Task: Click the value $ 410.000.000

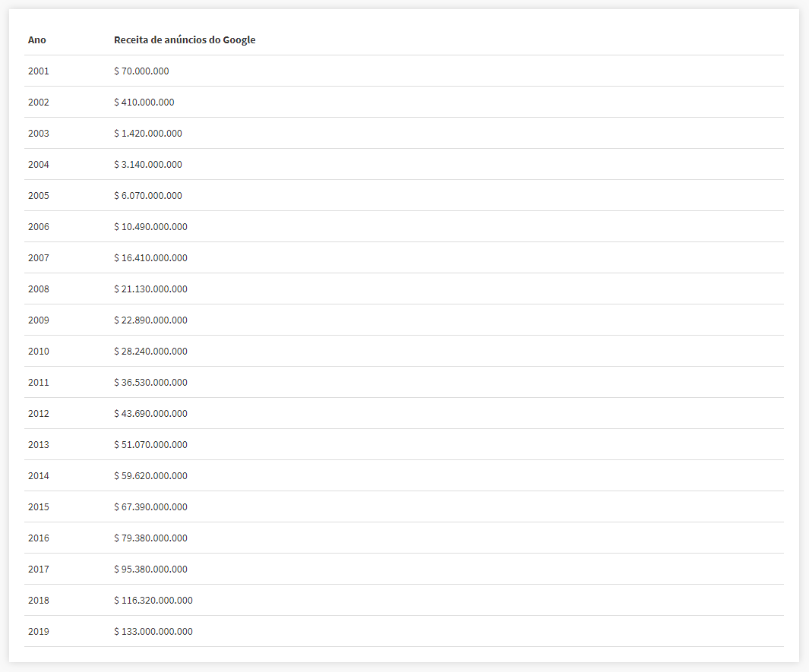Action: pos(144,102)
